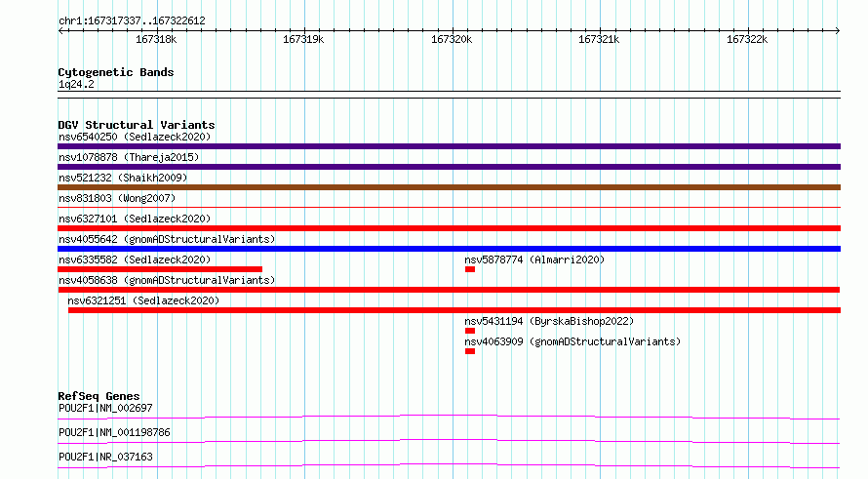Click the brown bar for nsv521232
This screenshot has height=479, width=868.
[449, 187]
